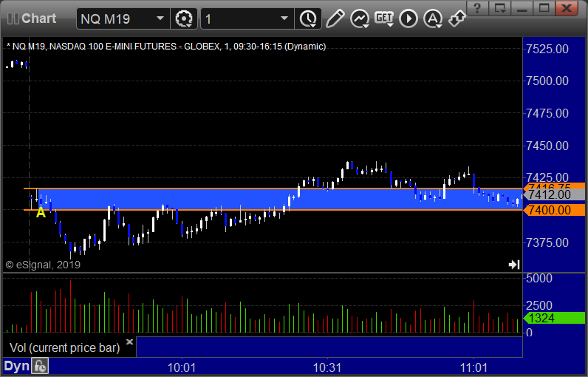
Task: Click the pin window pushpin icon
Action: coord(457,18)
